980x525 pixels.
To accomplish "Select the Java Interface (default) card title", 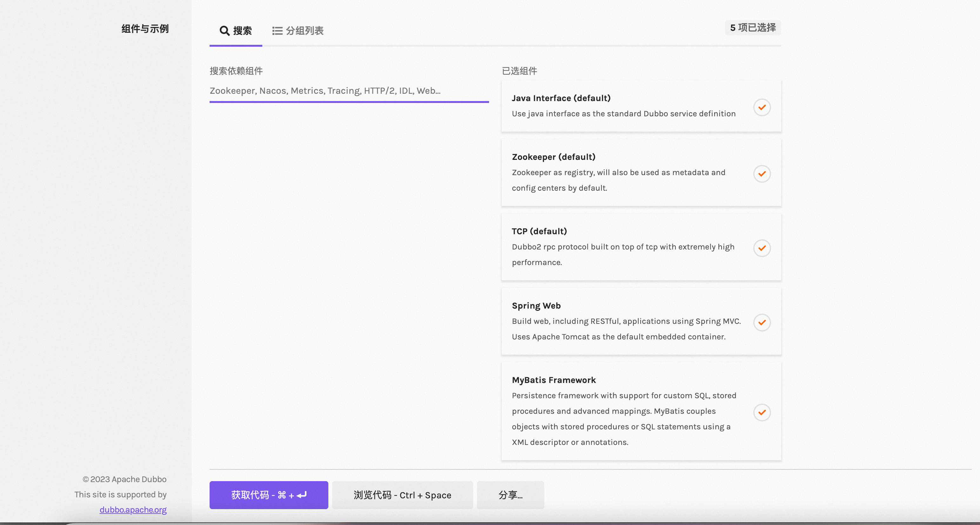I will [x=561, y=98].
